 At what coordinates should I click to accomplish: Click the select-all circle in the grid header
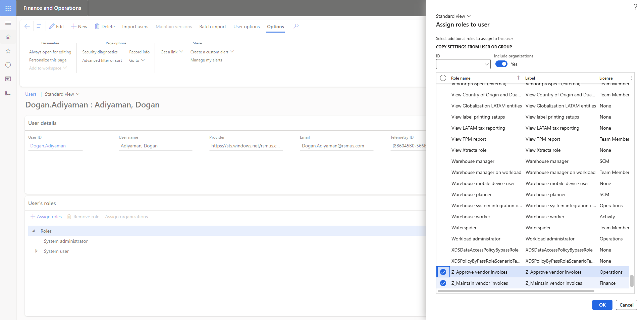443,78
